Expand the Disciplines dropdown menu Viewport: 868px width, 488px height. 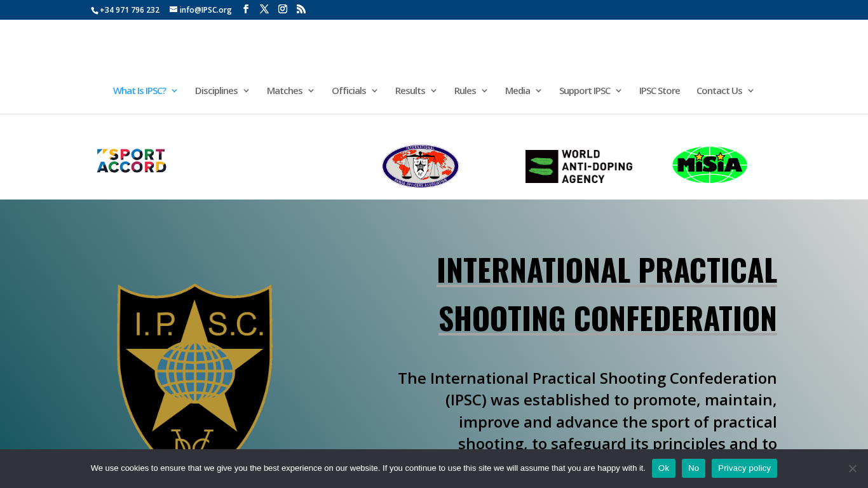coord(222,91)
